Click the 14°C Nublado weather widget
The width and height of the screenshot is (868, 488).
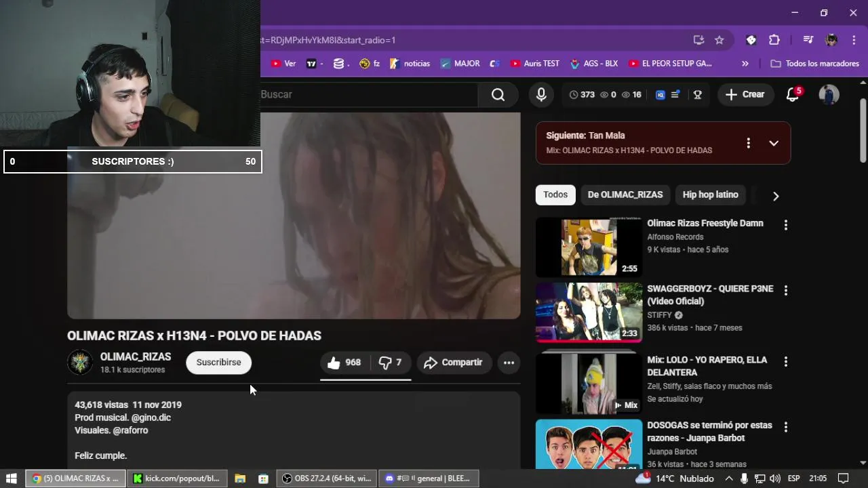675,479
